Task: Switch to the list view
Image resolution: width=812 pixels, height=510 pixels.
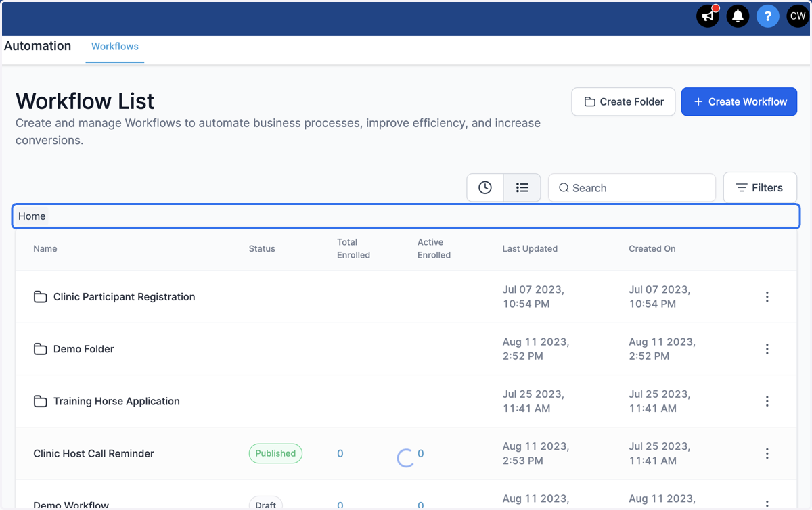Action: tap(522, 188)
